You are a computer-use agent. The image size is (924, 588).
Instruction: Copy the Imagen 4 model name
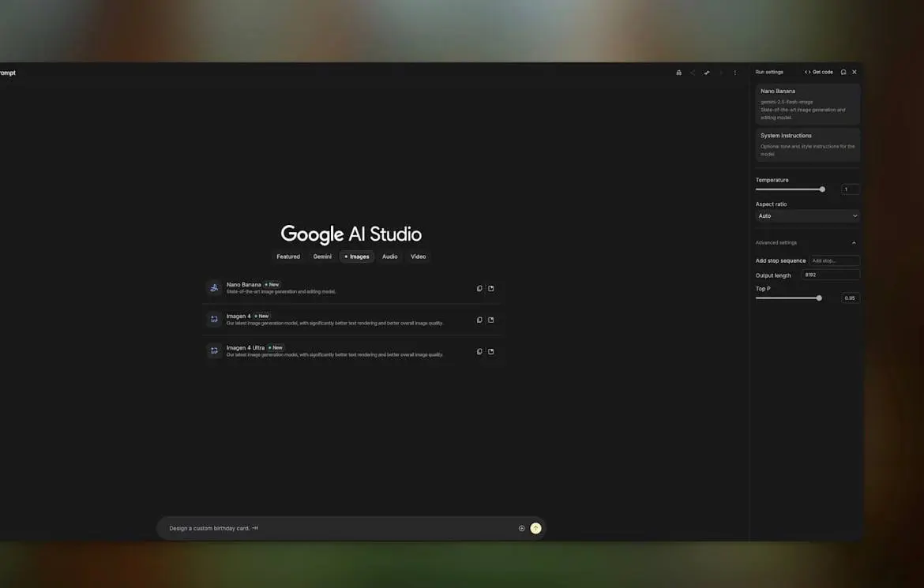pyautogui.click(x=479, y=320)
